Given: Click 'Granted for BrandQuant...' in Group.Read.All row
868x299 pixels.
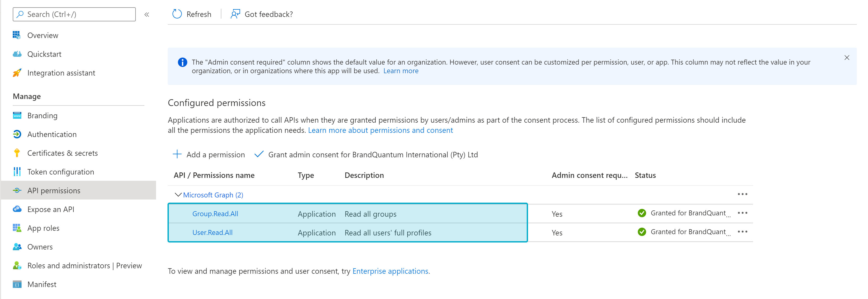Looking at the screenshot, I should (690, 213).
